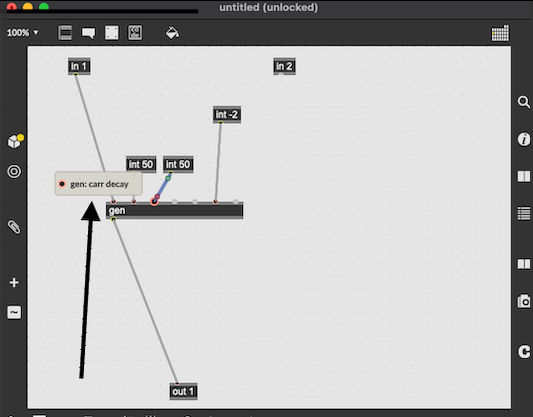Click the comment bubble toolbar icon
Image resolution: width=533 pixels, height=417 pixels.
88,33
